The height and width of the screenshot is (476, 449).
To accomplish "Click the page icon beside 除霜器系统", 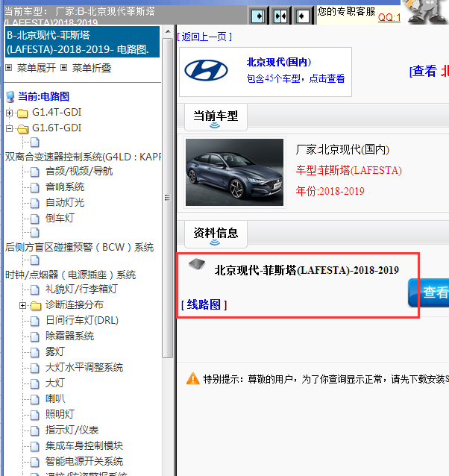I will [x=35, y=336].
